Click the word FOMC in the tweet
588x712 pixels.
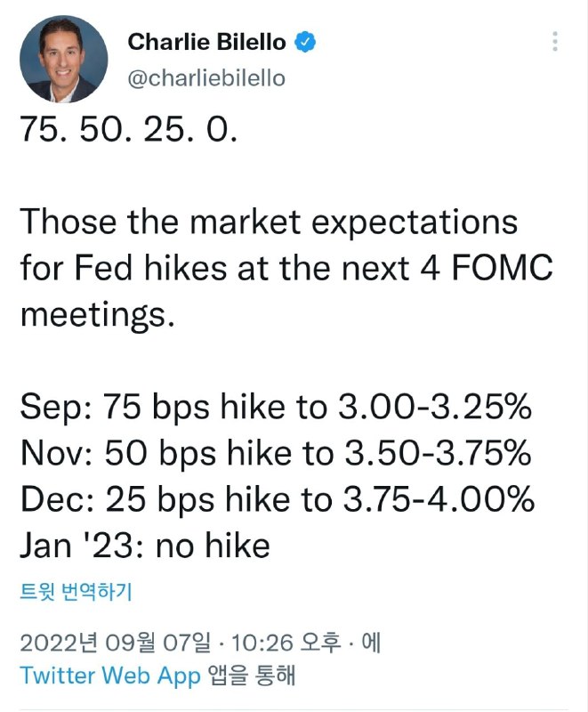pos(503,268)
